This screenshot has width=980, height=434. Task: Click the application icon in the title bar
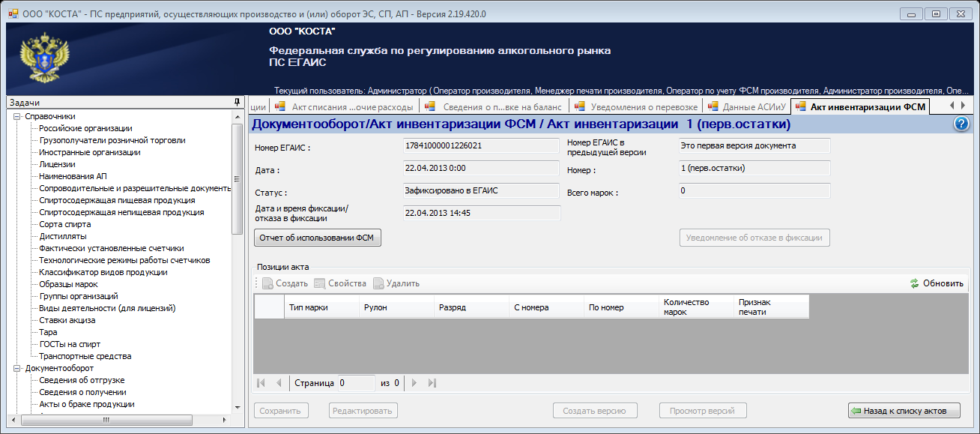(x=13, y=13)
